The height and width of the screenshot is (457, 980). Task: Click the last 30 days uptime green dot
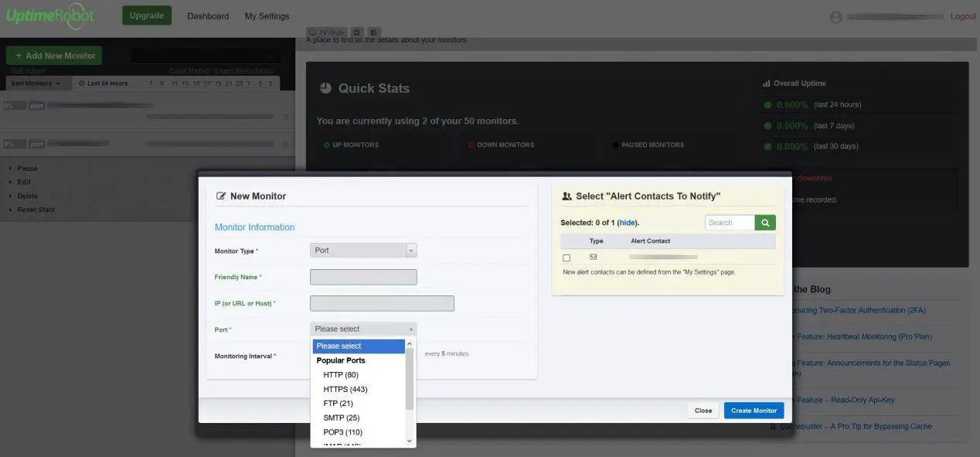(767, 146)
